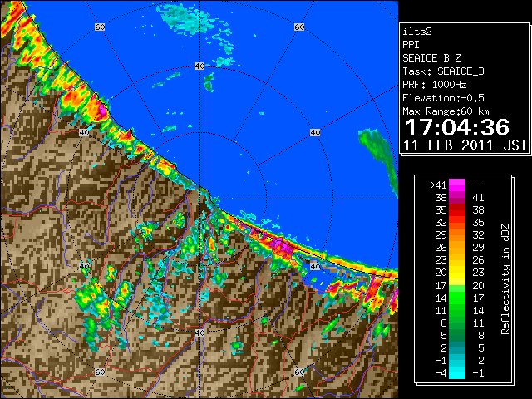Image resolution: width=532 pixels, height=399 pixels.
Task: Click the '-4' legend label
Action: tap(441, 372)
